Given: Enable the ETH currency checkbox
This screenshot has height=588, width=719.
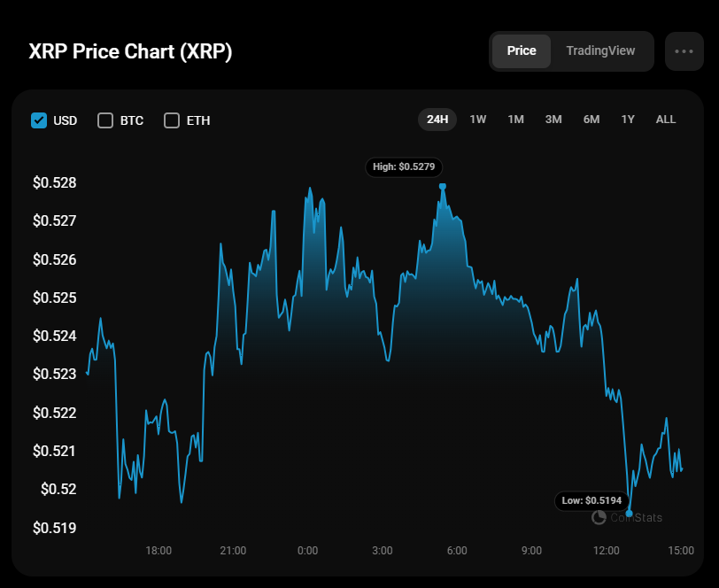Looking at the screenshot, I should pyautogui.click(x=172, y=120).
